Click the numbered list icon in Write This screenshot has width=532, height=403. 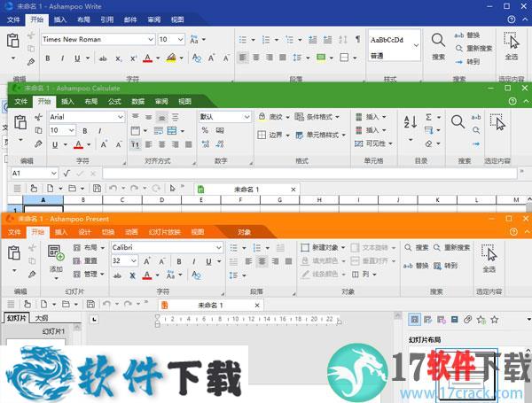[266, 40]
